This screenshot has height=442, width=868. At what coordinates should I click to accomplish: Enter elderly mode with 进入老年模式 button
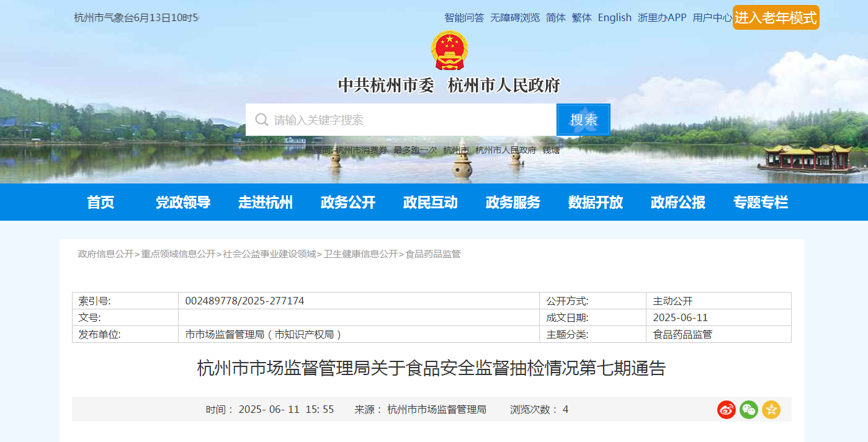click(x=776, y=17)
